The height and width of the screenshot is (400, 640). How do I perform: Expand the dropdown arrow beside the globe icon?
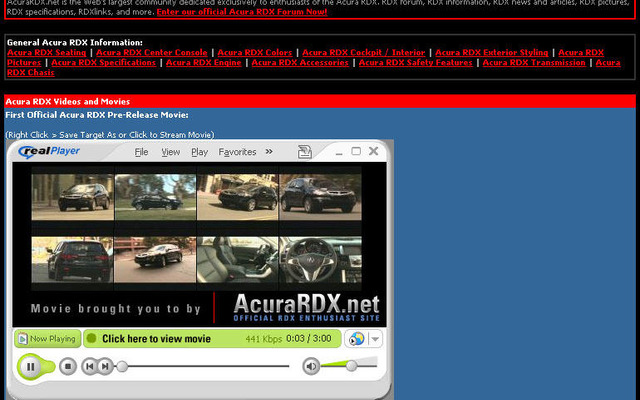click(375, 339)
